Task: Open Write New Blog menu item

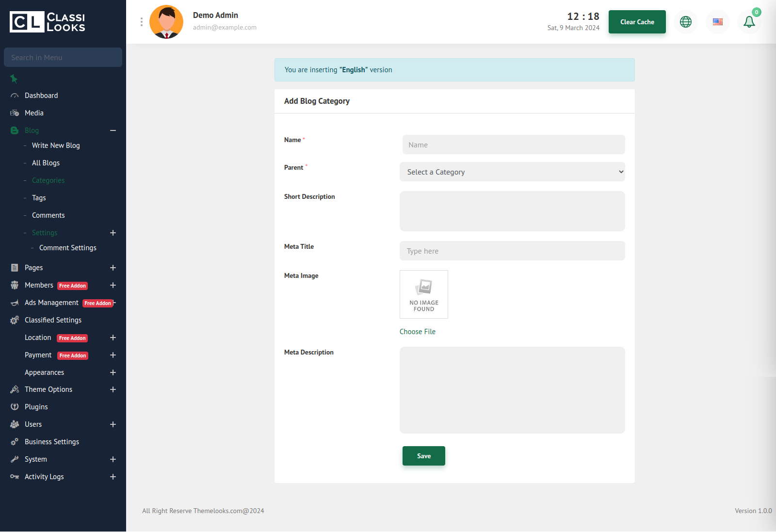Action: point(56,145)
